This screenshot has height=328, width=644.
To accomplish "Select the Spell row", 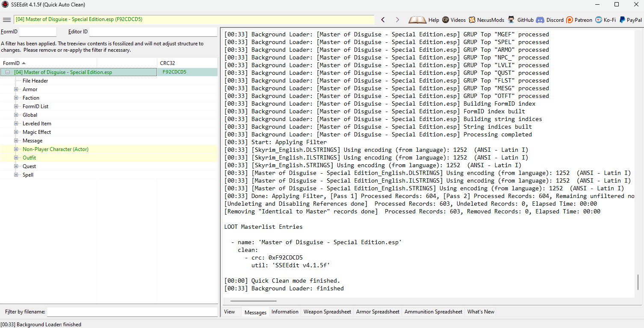I will click(x=109, y=175).
